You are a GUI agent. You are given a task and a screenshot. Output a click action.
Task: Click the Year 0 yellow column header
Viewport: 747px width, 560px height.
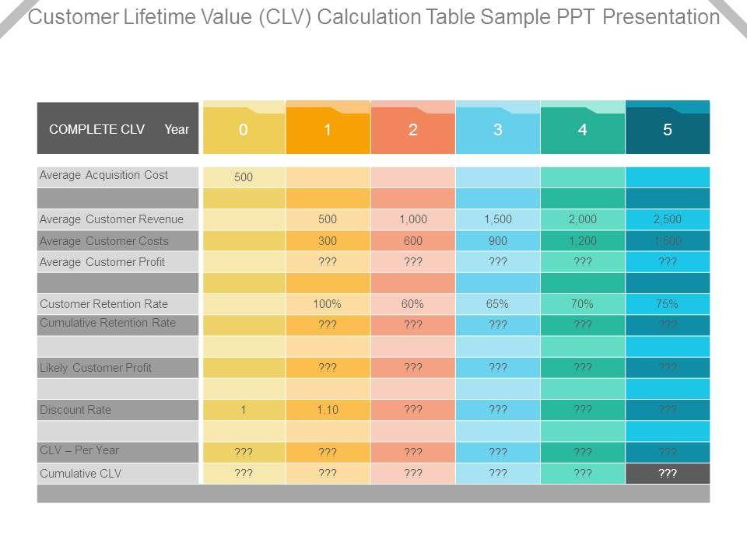point(244,130)
